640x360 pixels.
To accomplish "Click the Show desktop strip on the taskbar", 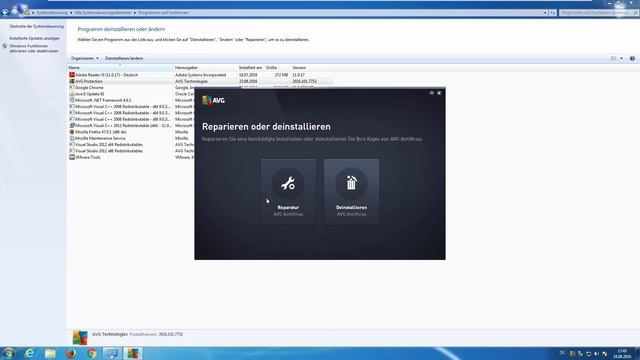I will coord(637,353).
